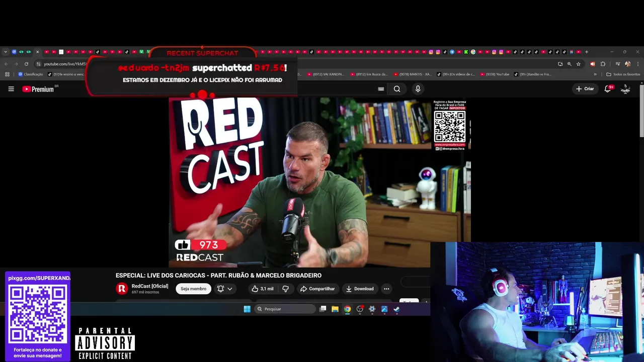Open the tab search dropdown arrow
Screen dimensions: 644x362
pos(6,52)
